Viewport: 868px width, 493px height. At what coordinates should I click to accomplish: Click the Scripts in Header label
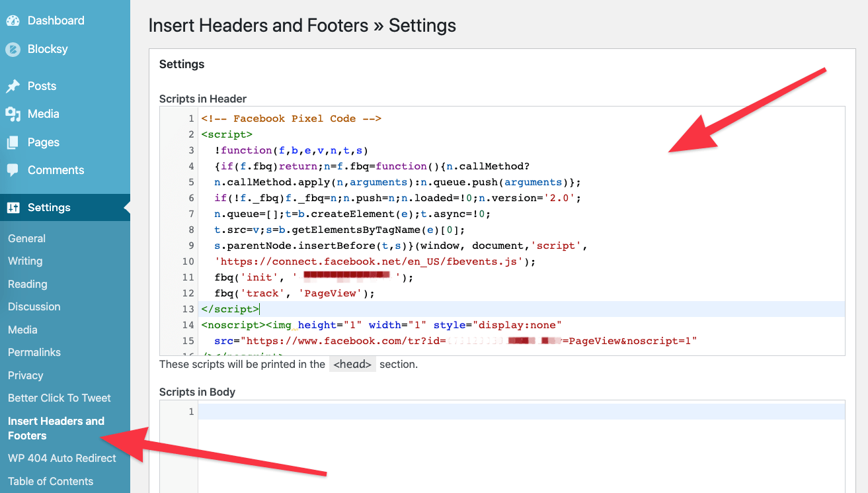203,99
